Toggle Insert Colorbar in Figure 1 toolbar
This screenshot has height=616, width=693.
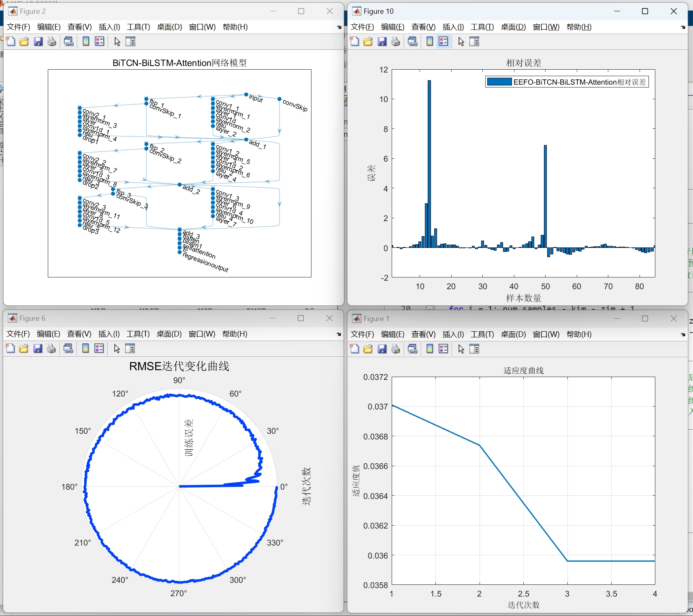coord(430,349)
